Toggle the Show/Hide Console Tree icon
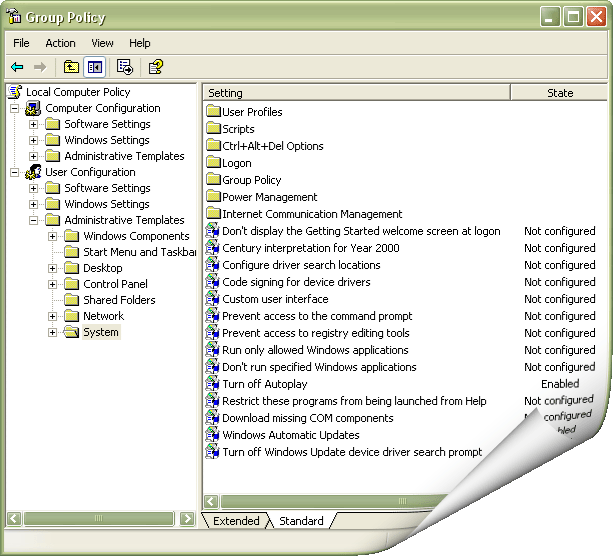The width and height of the screenshot is (613, 556). coord(95,67)
